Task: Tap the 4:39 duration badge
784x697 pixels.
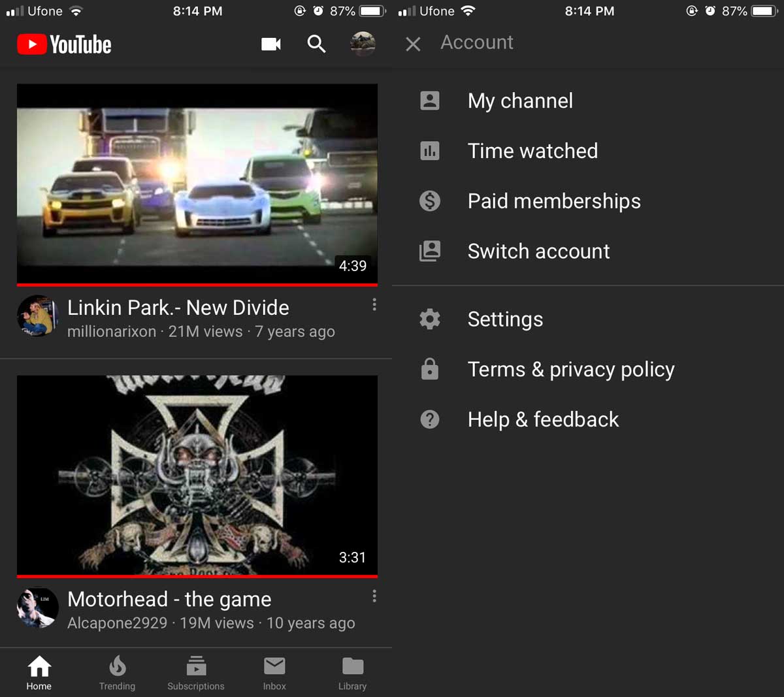Action: (353, 266)
